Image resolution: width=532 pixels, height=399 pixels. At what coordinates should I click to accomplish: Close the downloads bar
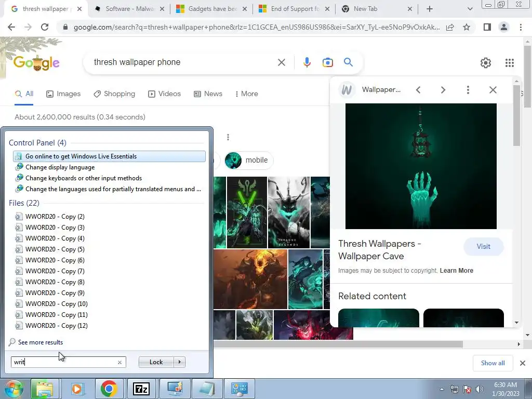523,363
